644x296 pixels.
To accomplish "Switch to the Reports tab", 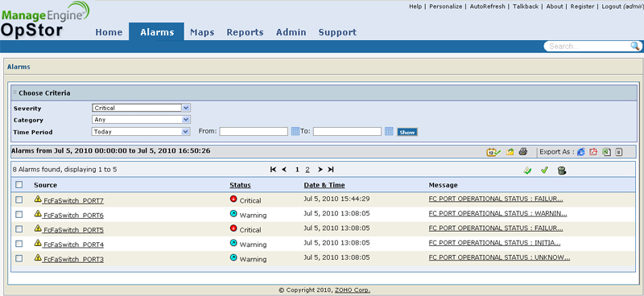I will click(246, 32).
